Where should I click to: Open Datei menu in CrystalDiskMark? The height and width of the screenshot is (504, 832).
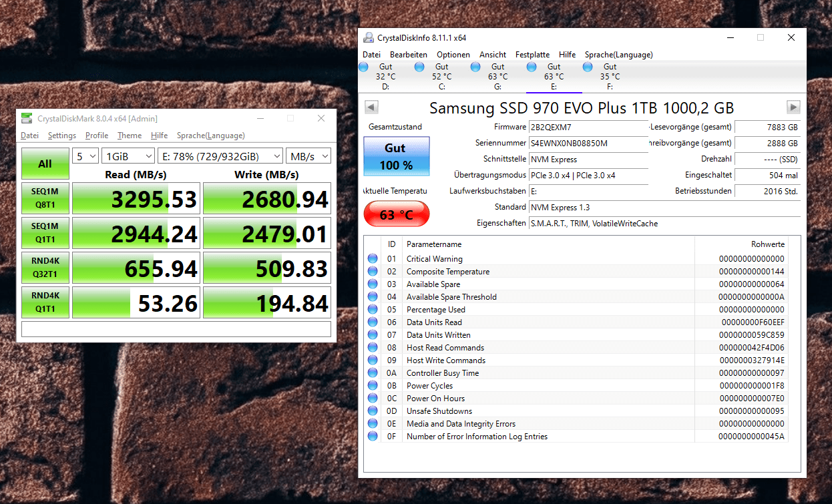point(29,136)
